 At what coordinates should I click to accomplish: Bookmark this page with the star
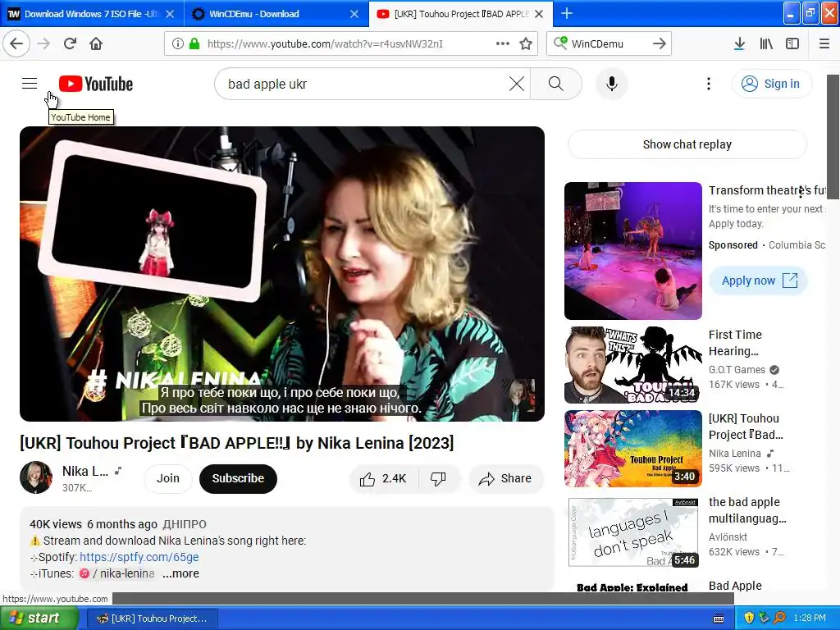click(526, 43)
